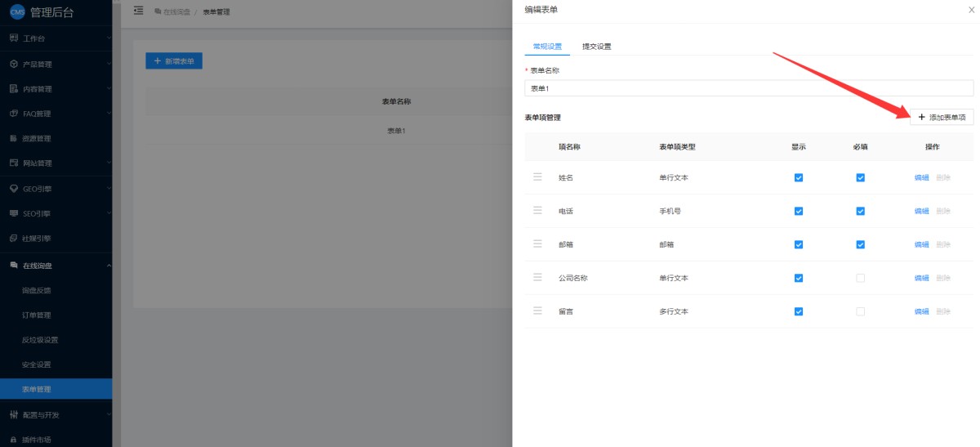The height and width of the screenshot is (447, 980).
Task: Uncheck 显示 for 公司名称 row
Action: point(799,278)
